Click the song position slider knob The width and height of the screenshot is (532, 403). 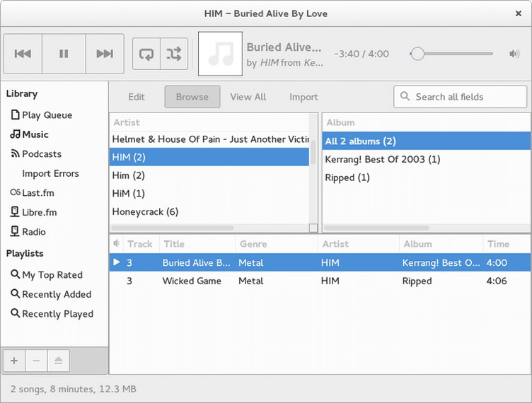(x=417, y=54)
